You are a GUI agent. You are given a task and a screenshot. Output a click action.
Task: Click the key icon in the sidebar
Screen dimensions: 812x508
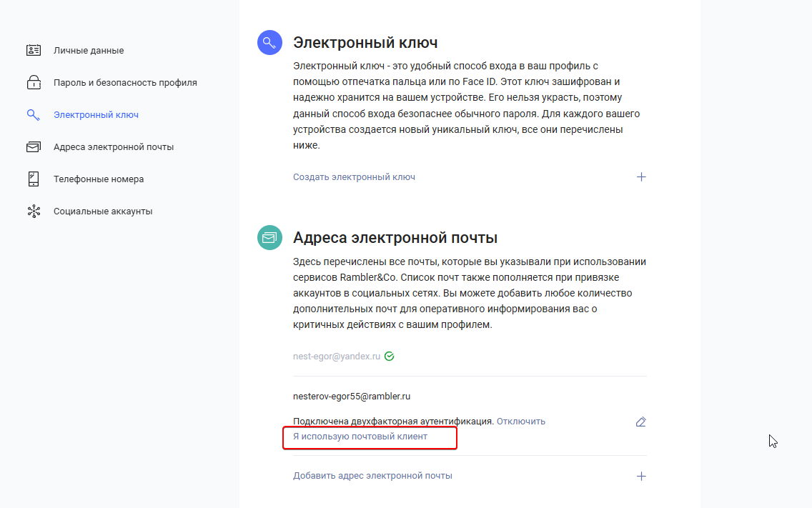click(33, 115)
